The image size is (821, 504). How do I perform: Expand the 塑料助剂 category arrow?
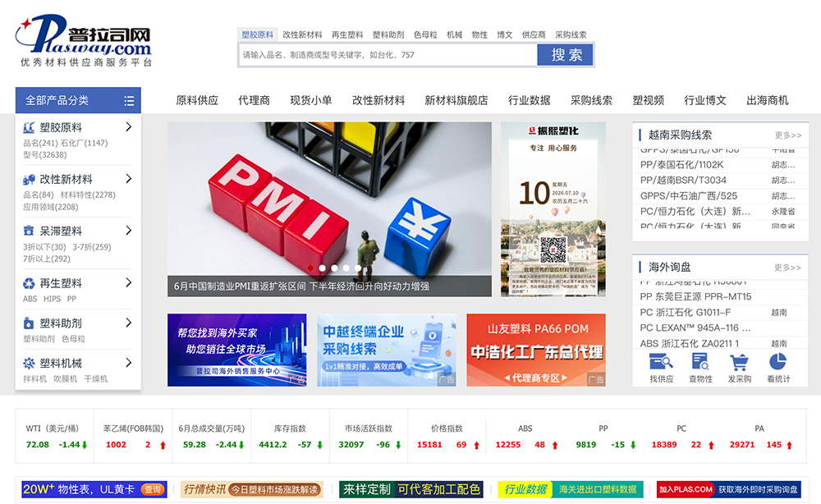(x=128, y=323)
